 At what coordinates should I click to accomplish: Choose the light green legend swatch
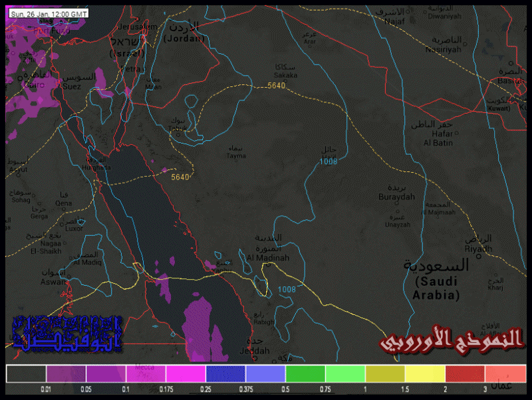click(x=345, y=373)
